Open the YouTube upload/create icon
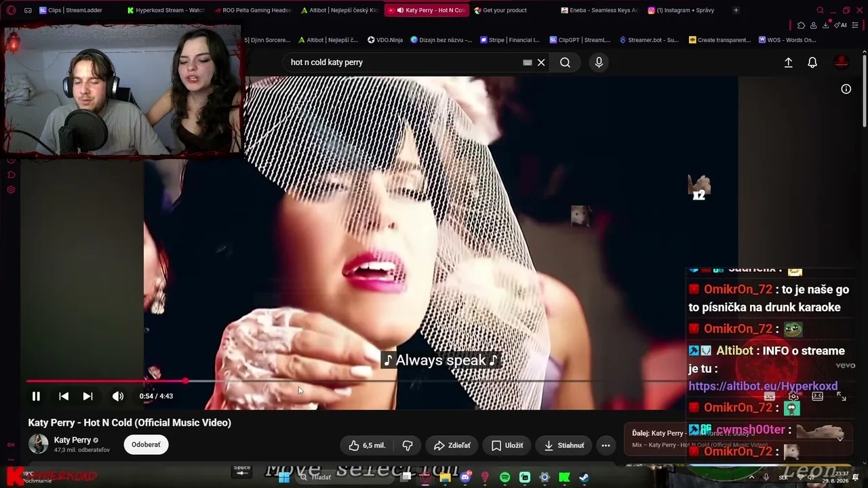 [x=788, y=62]
